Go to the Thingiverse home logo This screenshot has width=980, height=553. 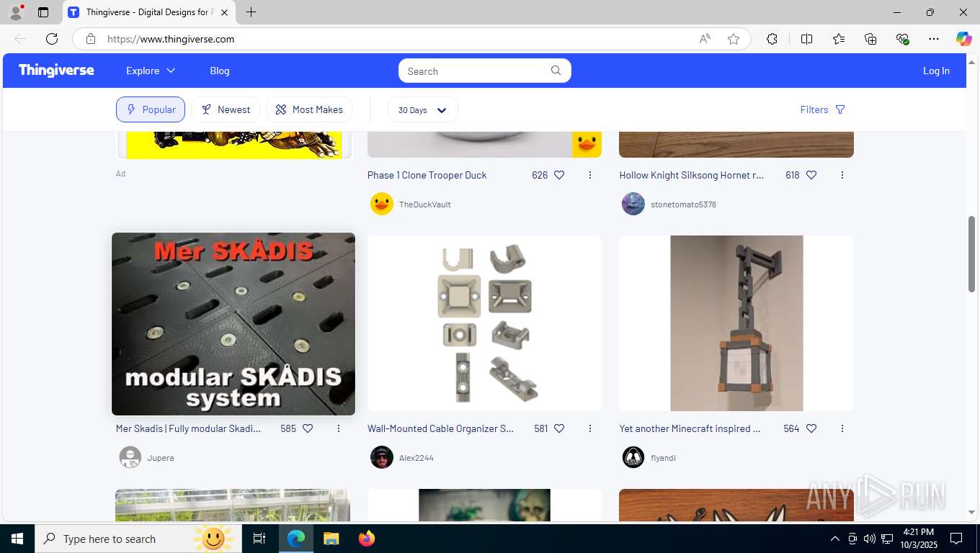click(56, 70)
